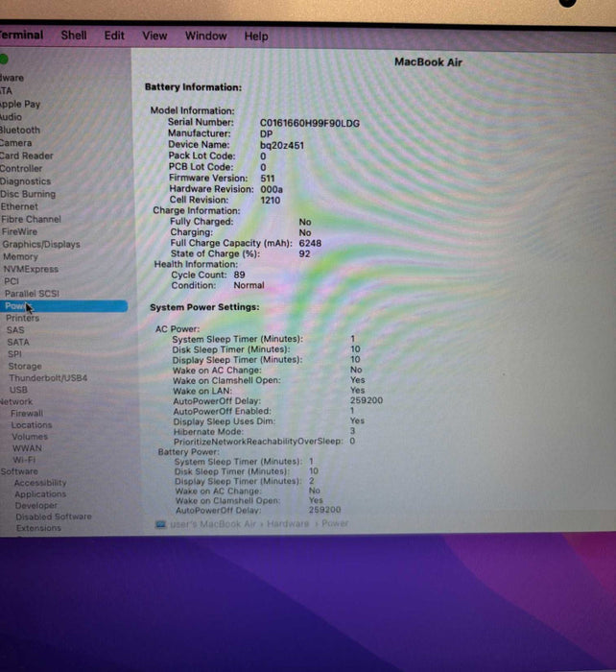Open the View menu
Viewport: 616px width, 672px height.
coord(154,36)
